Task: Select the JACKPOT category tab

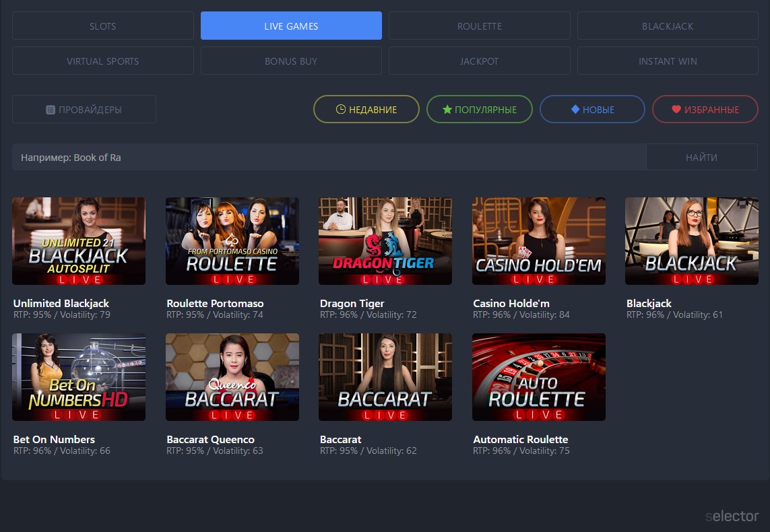Action: 479,61
